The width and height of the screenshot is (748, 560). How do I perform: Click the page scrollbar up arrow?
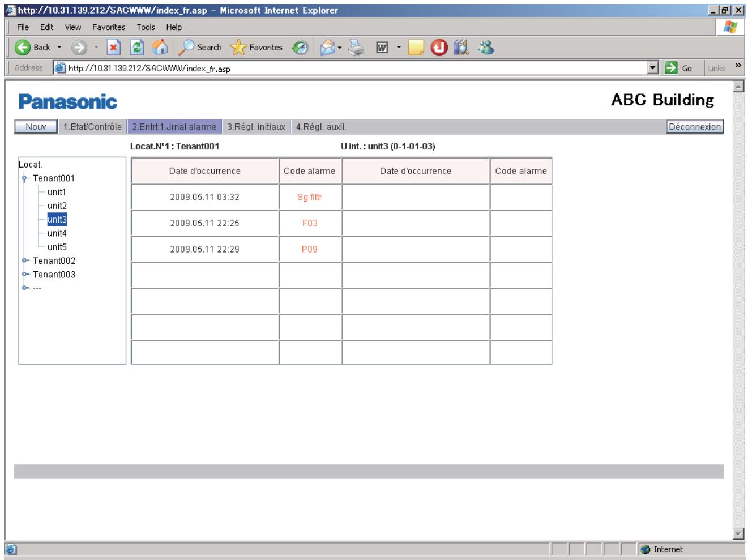(738, 86)
